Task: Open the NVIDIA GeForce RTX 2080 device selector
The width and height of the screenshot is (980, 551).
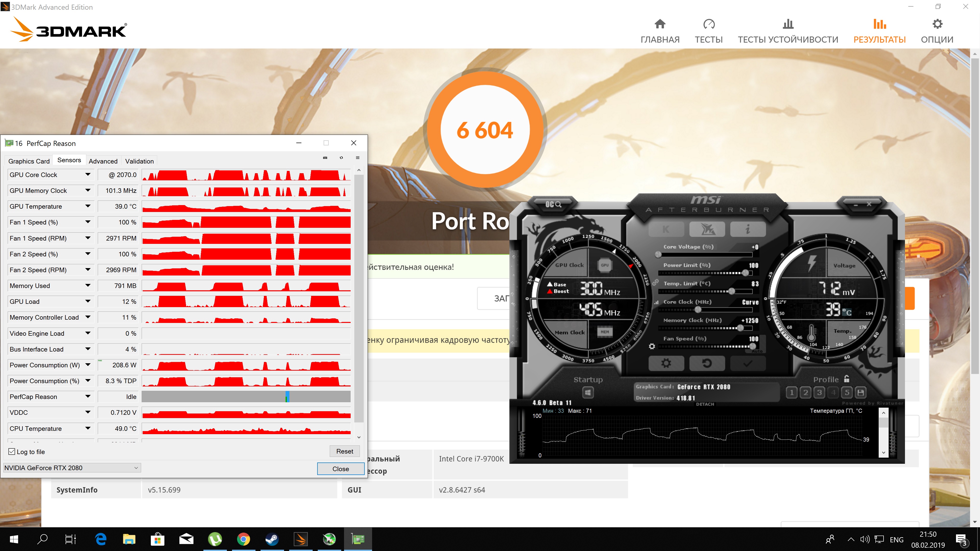Action: 71,468
